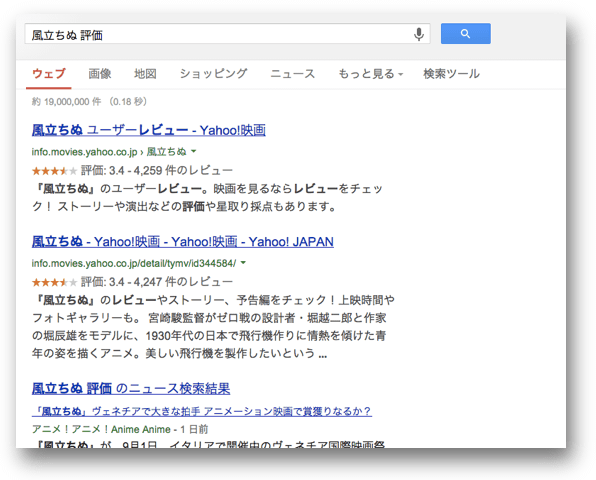Click the microphone voice search icon
This screenshot has height=480, width=596.
[418, 34]
